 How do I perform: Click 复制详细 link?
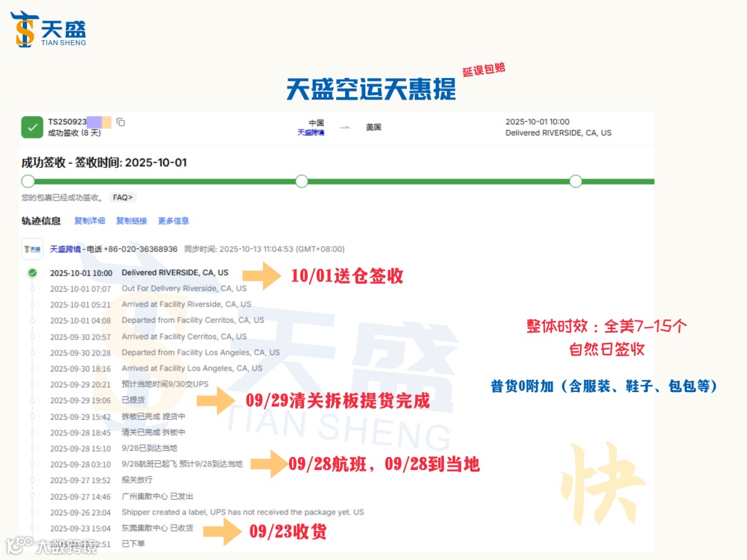coord(89,221)
